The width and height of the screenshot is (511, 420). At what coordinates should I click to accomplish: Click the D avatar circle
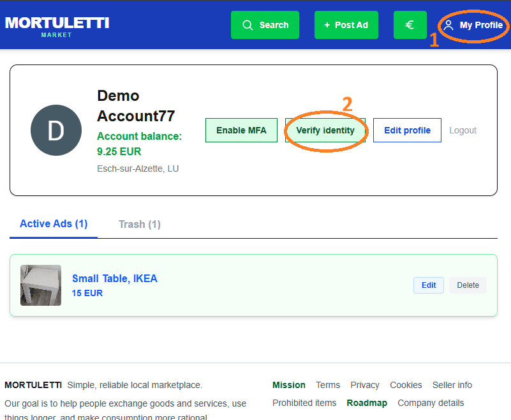coord(56,130)
